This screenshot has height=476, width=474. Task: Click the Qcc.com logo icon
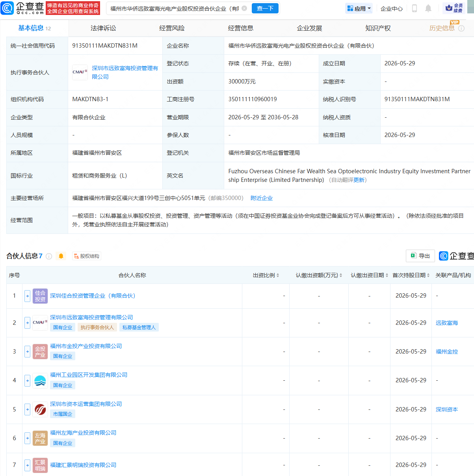(x=7, y=8)
